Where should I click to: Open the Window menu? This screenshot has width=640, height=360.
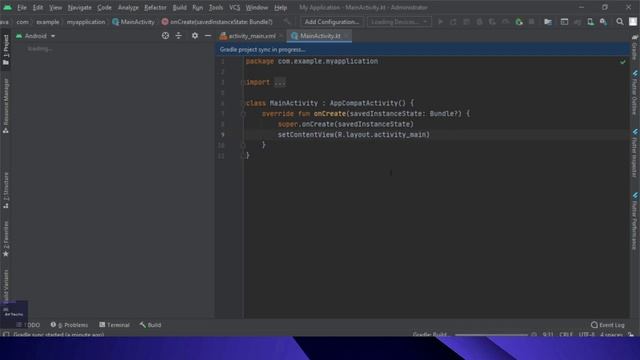click(257, 7)
